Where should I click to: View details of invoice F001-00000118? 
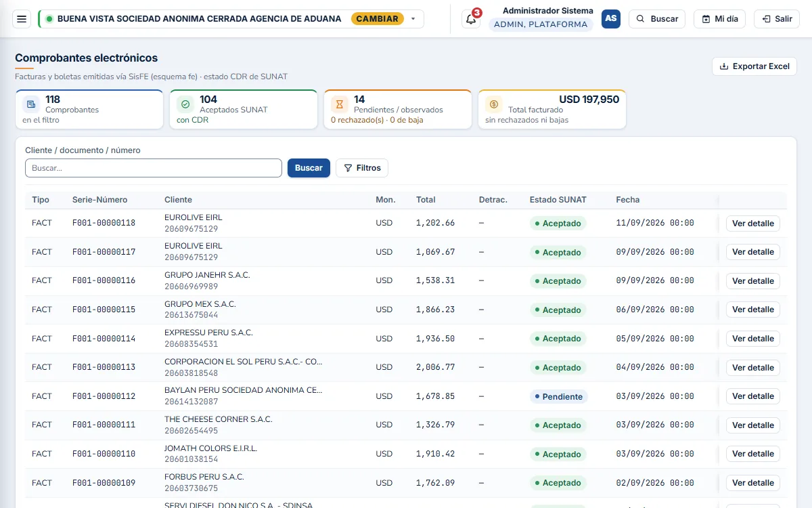click(x=753, y=224)
